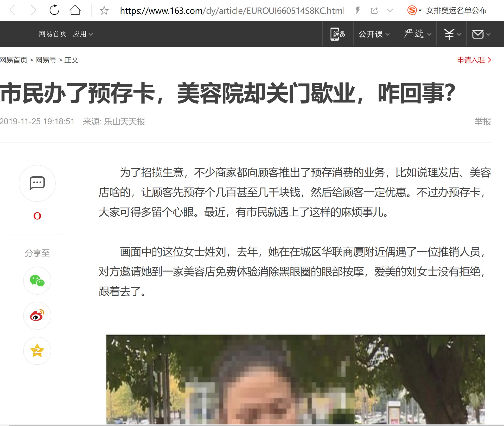The height and width of the screenshot is (426, 504).
Task: Expand the 严选 dropdown
Action: (417, 34)
